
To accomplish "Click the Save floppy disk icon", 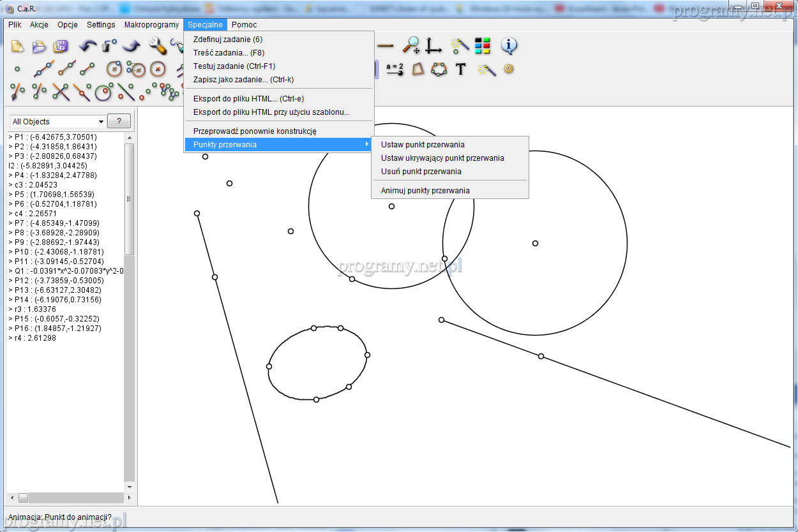I will point(61,46).
